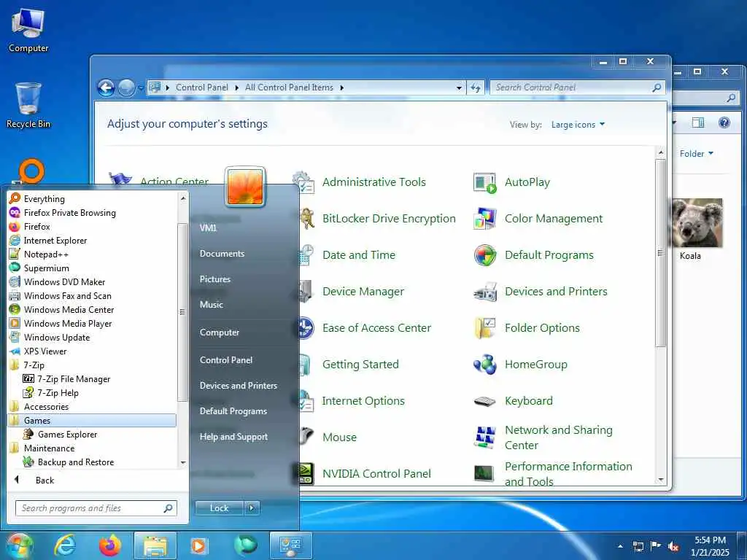Click the Supermium icon in Start menu
This screenshot has height=560, width=747.
(x=15, y=268)
